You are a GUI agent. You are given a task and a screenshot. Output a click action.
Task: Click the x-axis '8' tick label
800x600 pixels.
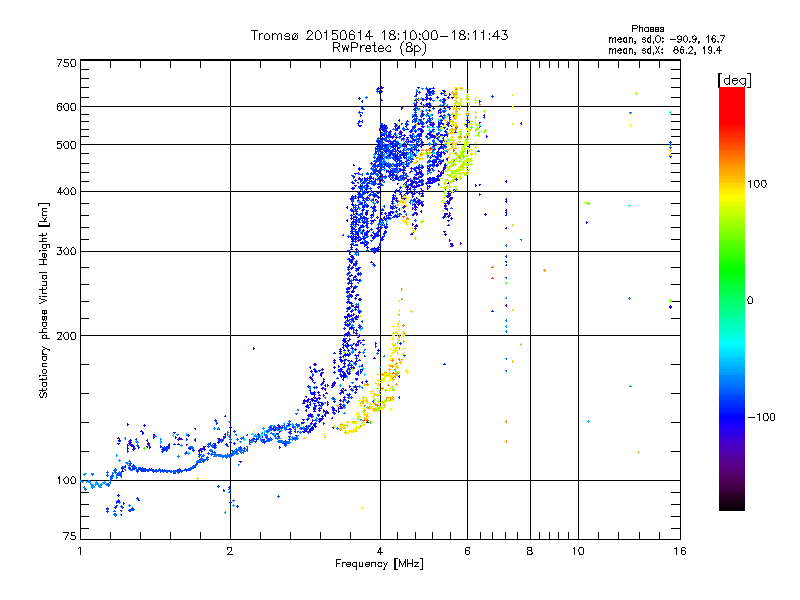pos(530,551)
